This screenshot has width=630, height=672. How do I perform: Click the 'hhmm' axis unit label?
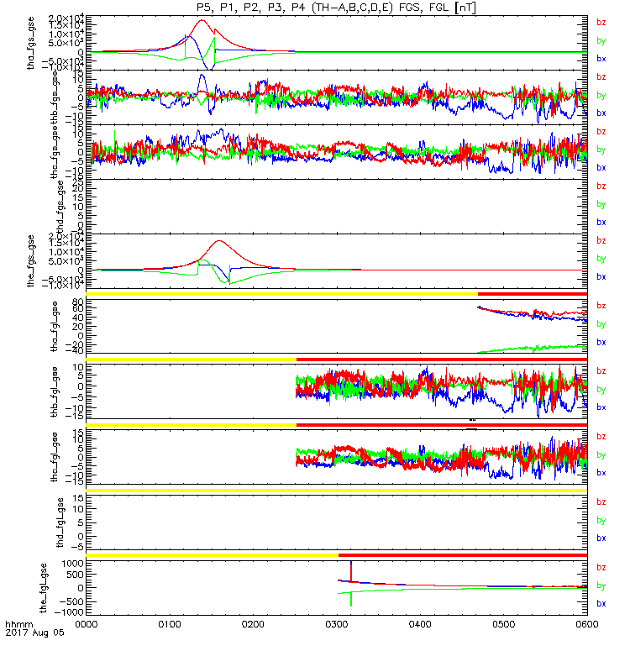[x=18, y=625]
